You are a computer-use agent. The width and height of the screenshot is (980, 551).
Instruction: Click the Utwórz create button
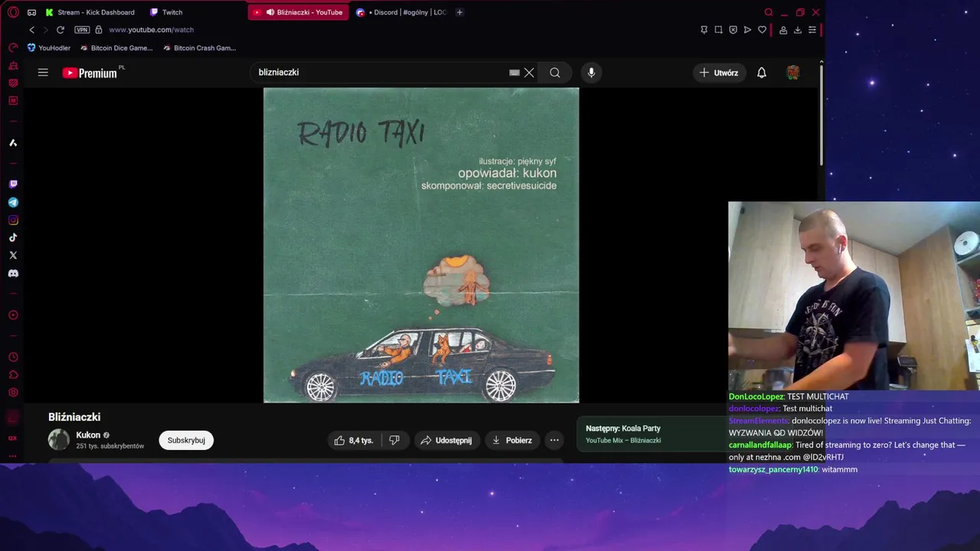(720, 73)
